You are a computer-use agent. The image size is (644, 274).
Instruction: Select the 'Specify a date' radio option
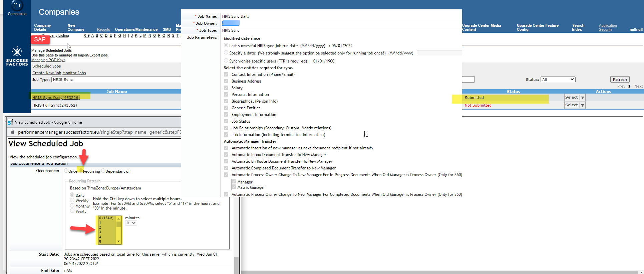click(x=226, y=52)
